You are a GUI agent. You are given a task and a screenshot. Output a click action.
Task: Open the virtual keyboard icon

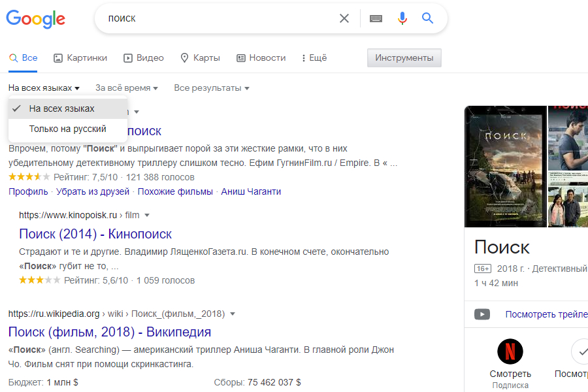click(376, 18)
